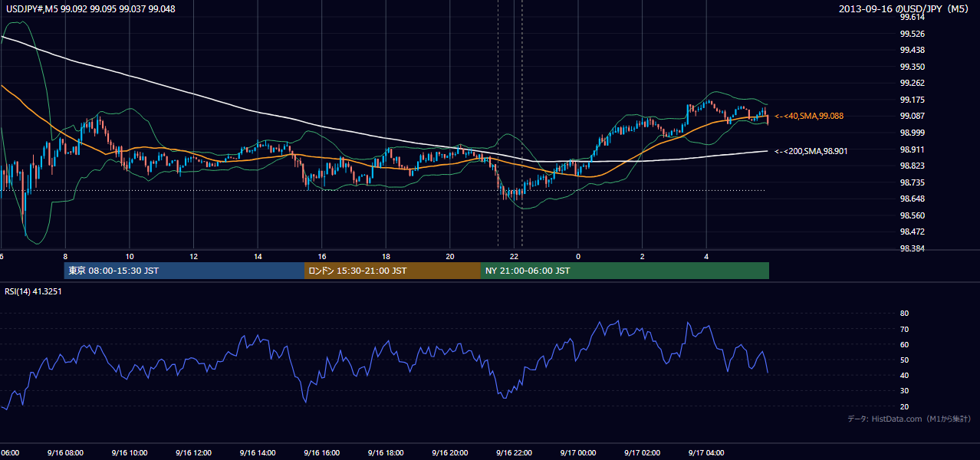Viewport: 980px width, 460px height.
Task: Click the 9/17 04:00 time axis label
Action: (x=705, y=452)
